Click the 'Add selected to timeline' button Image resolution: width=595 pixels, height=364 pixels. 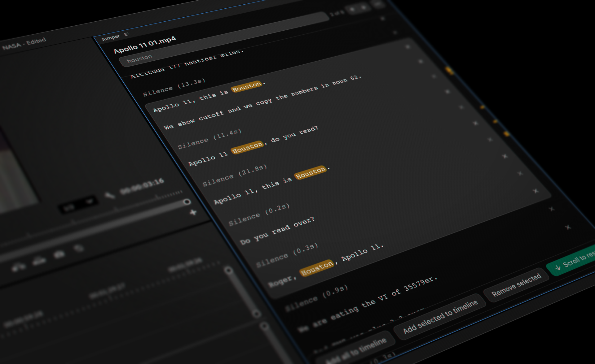point(440,316)
